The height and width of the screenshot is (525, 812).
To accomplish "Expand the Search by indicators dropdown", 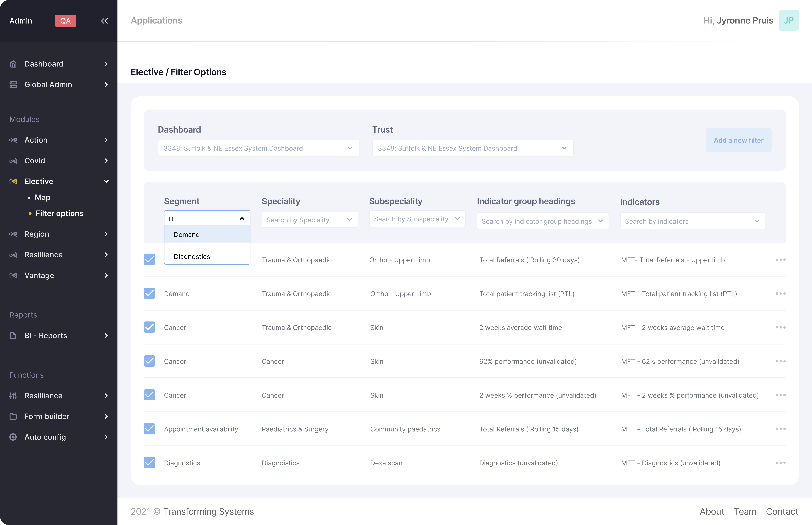I will tap(692, 221).
